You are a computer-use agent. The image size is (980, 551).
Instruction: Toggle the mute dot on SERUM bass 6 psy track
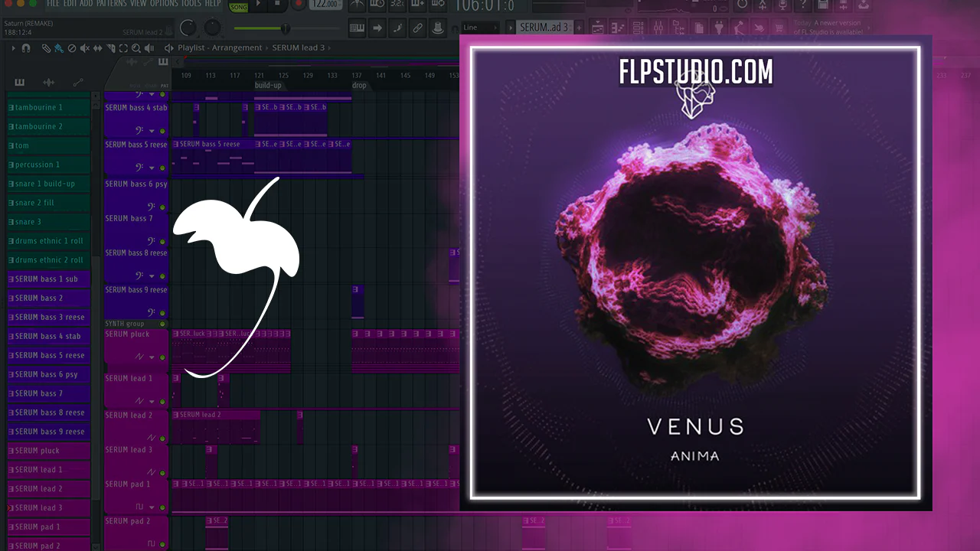coord(162,207)
